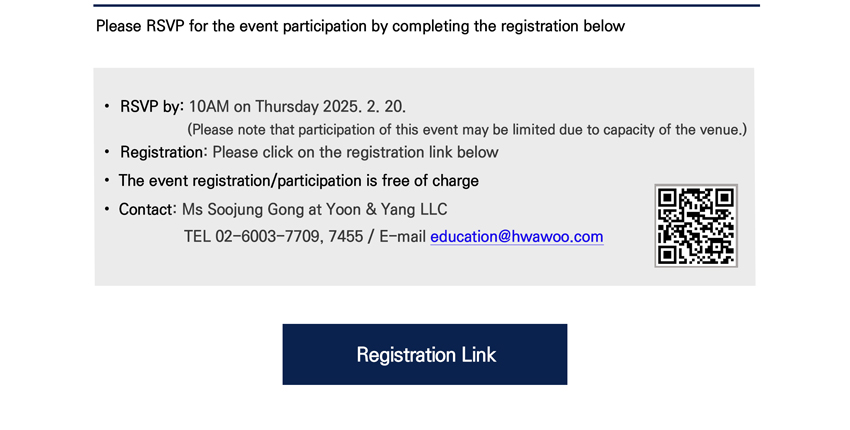
Task: Click 'Yoon & Yang LLC' firm name
Action: tap(387, 209)
